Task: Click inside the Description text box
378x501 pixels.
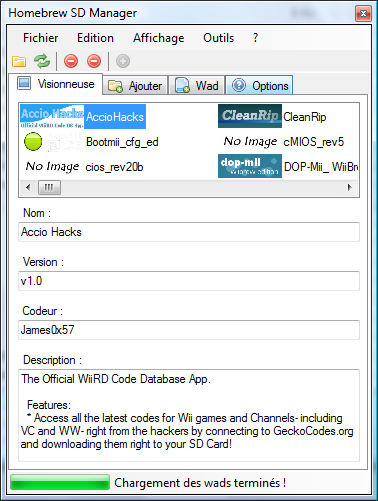Action: coord(189,415)
